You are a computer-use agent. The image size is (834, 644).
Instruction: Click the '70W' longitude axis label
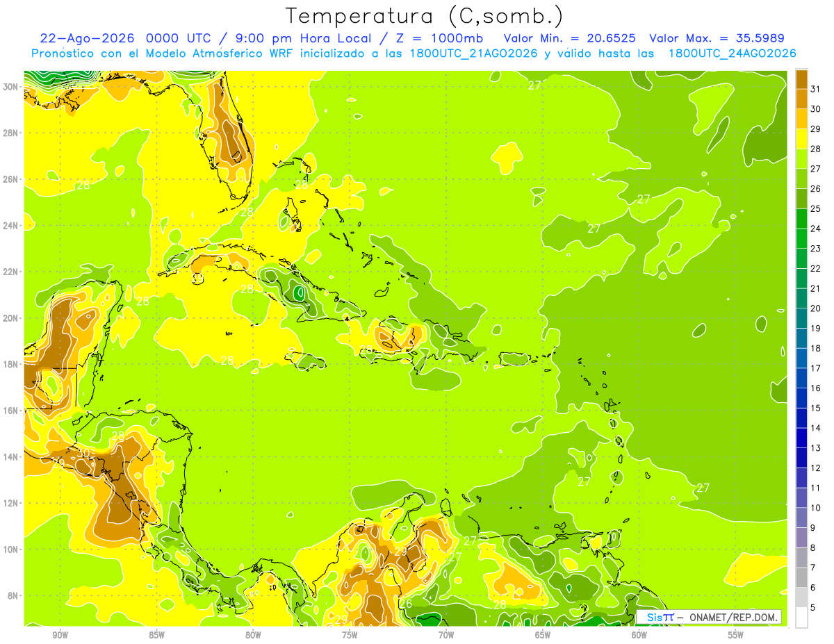(x=446, y=635)
